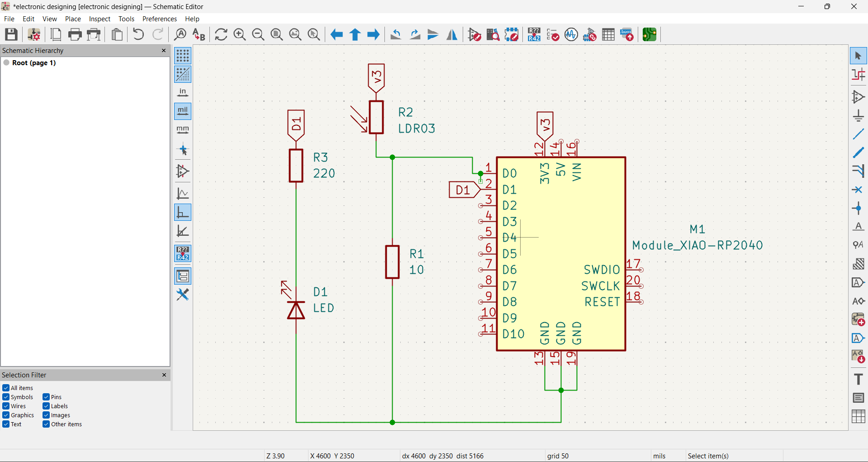
Task: Open the Place menu
Action: coord(73,19)
